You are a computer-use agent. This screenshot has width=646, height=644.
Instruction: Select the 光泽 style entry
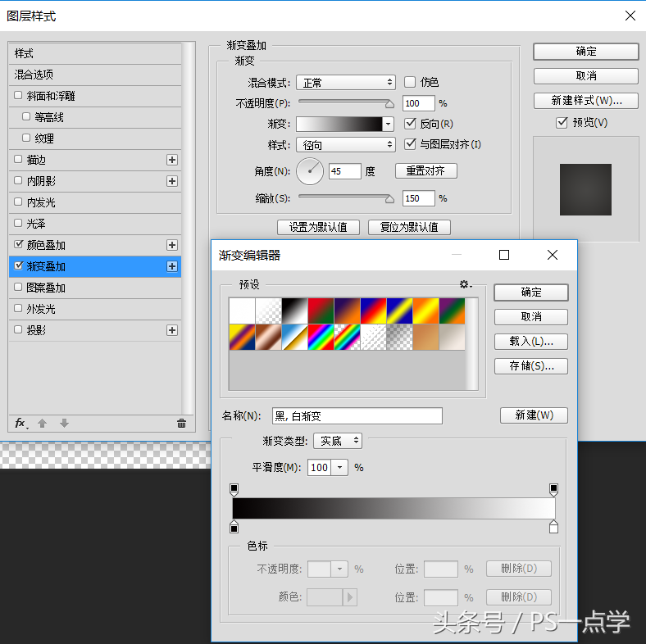(95, 224)
